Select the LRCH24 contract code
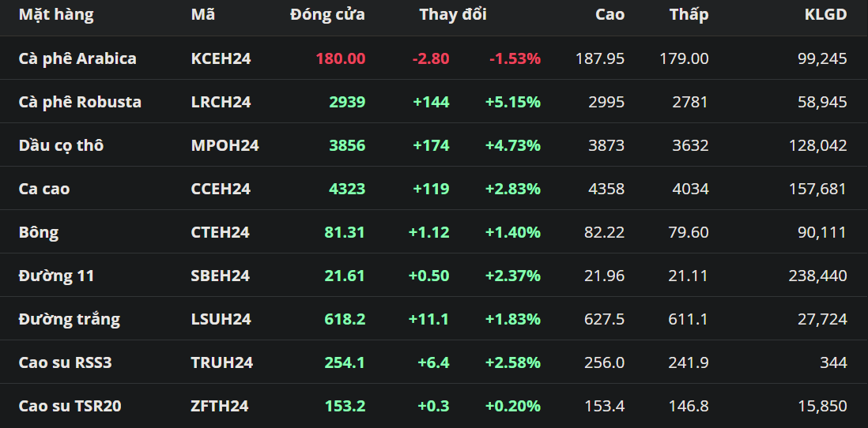Screen dimensions: 868x428 click(x=221, y=102)
